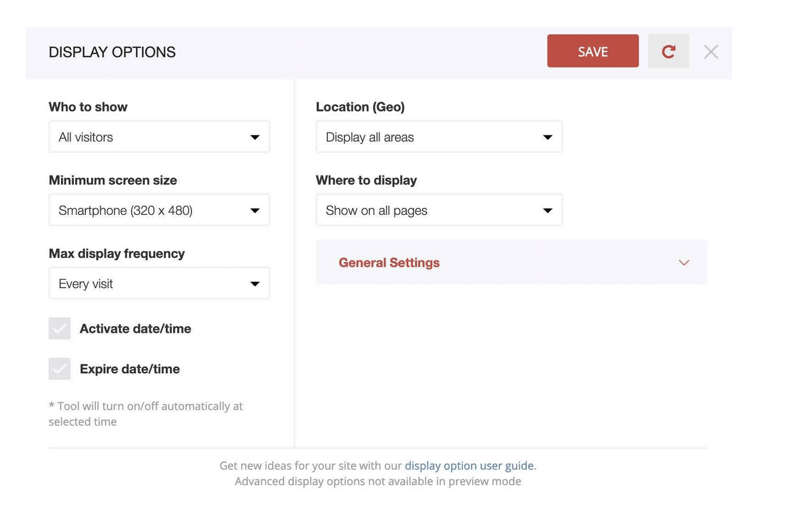Click the Expire date/time label text
Screen dimensions: 812x507
click(x=130, y=369)
